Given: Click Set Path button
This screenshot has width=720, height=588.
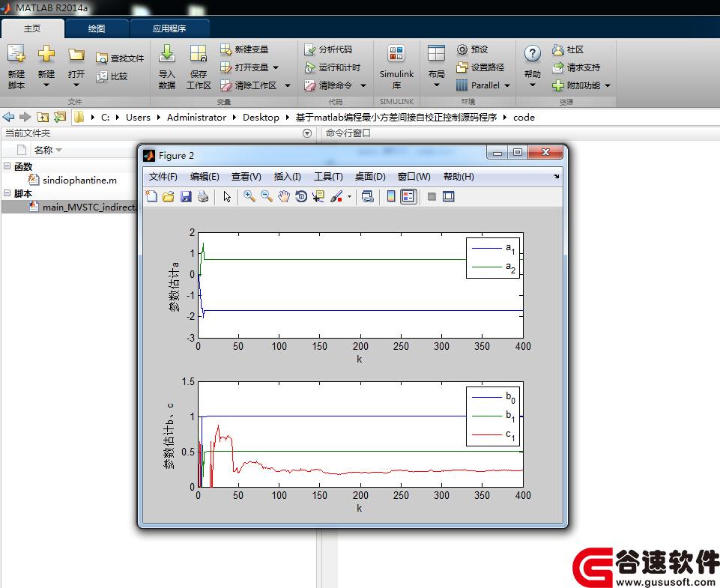Looking at the screenshot, I should click(x=480, y=67).
